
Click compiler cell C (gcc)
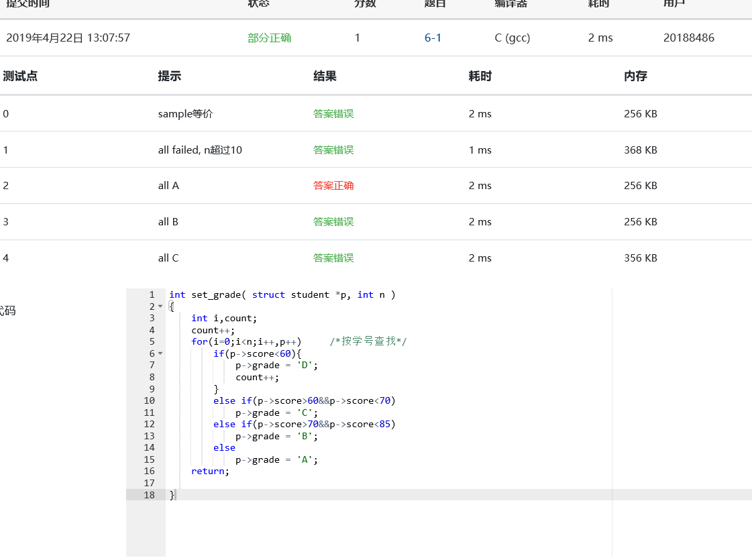pyautogui.click(x=513, y=38)
